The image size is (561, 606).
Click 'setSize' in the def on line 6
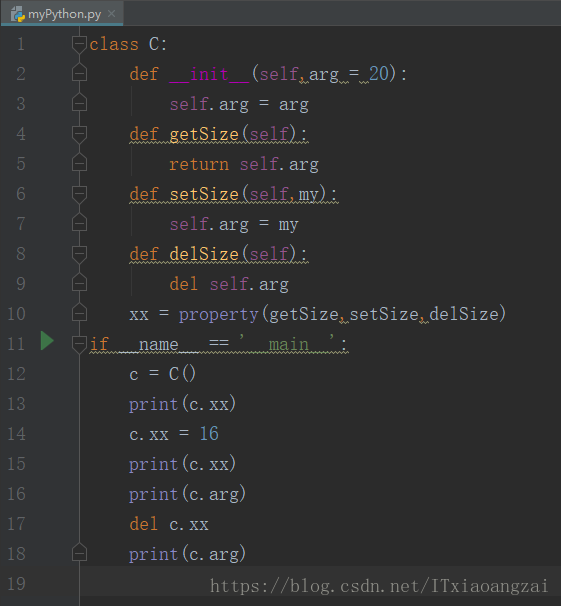click(204, 194)
